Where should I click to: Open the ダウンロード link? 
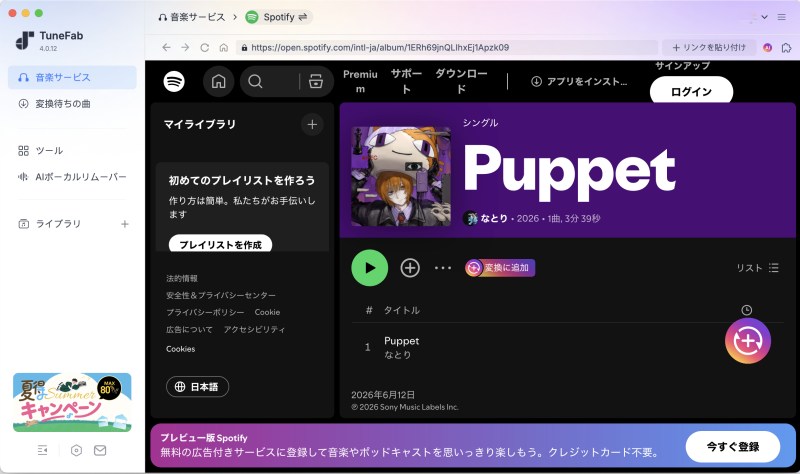461,82
